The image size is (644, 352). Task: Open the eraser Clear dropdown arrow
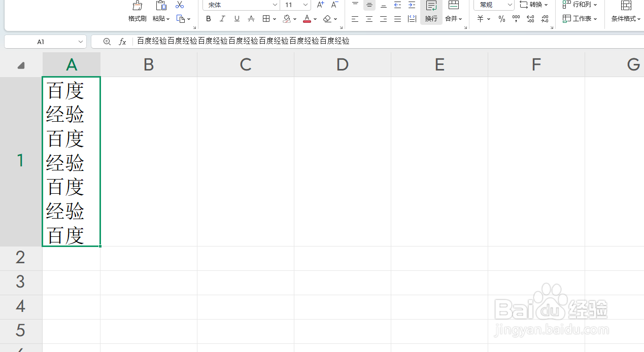click(336, 19)
